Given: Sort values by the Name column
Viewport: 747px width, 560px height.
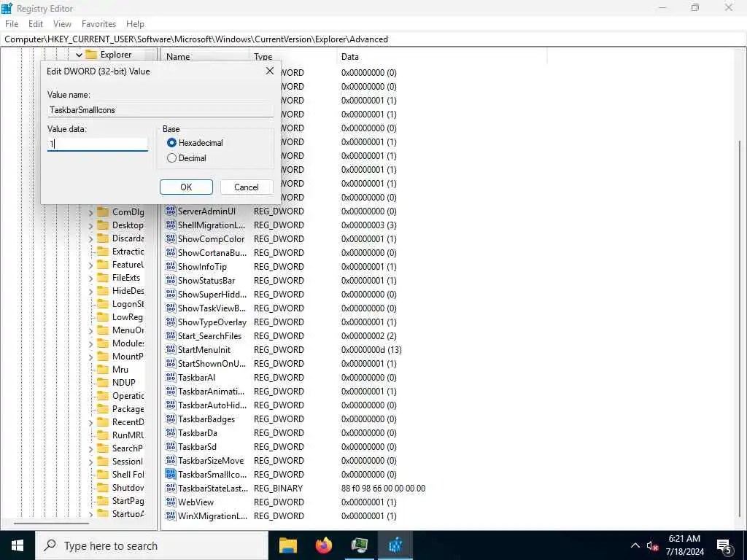Looking at the screenshot, I should point(205,56).
